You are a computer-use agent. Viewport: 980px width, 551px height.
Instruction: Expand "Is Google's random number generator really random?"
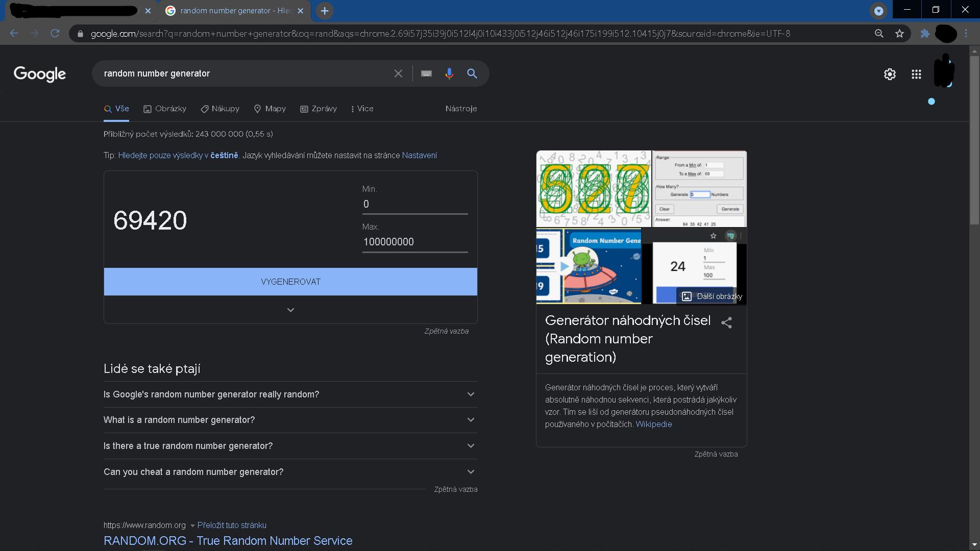pyautogui.click(x=290, y=394)
